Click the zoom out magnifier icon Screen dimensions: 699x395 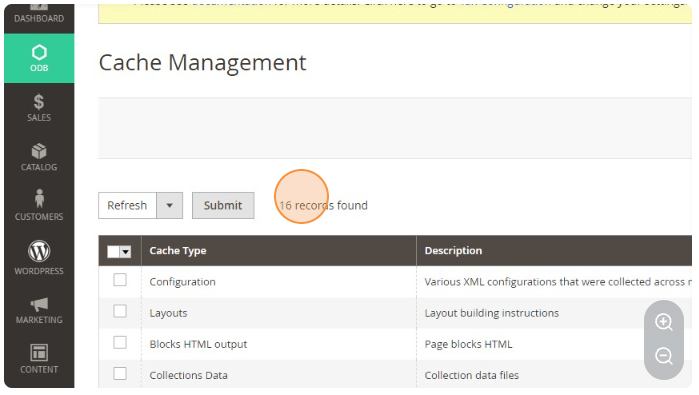pyautogui.click(x=664, y=356)
